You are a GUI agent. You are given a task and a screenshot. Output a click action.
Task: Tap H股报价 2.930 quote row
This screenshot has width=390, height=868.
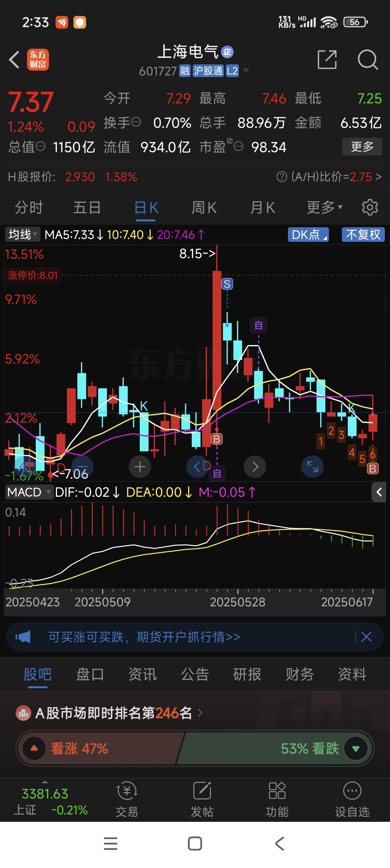(73, 176)
